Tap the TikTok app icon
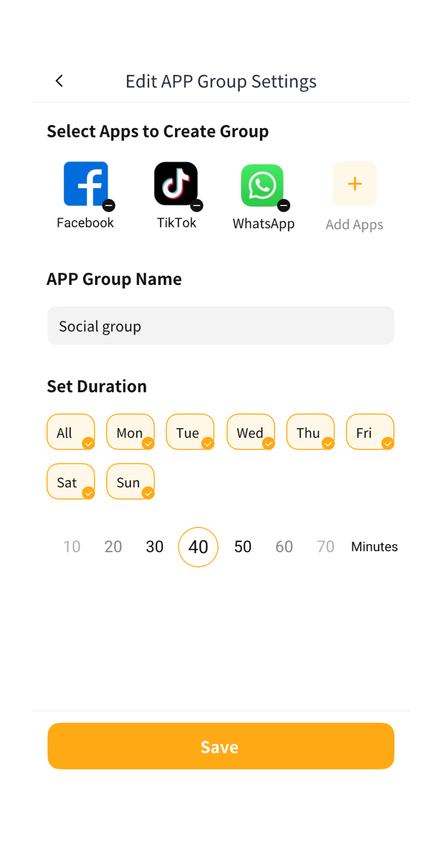This screenshot has height=868, width=442. 176,183
